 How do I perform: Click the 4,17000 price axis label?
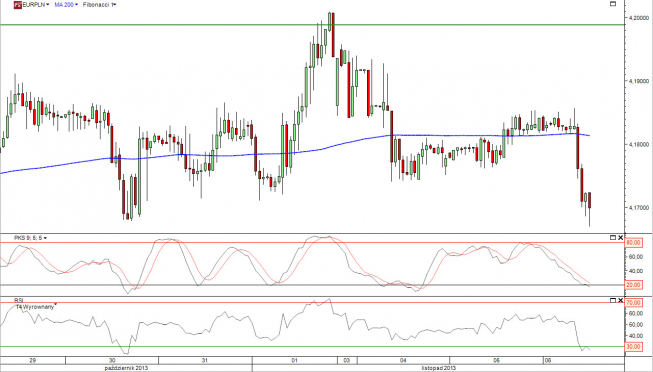point(639,207)
